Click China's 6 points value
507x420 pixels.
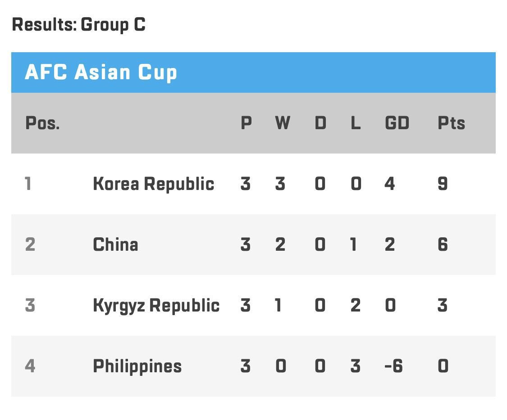tap(443, 244)
